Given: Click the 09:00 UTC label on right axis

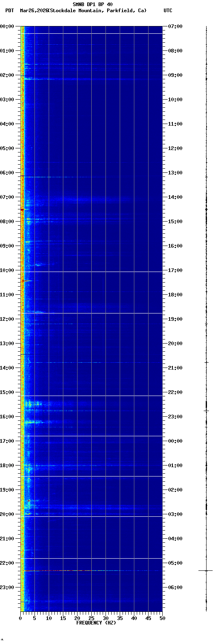Looking at the screenshot, I should 175,75.
